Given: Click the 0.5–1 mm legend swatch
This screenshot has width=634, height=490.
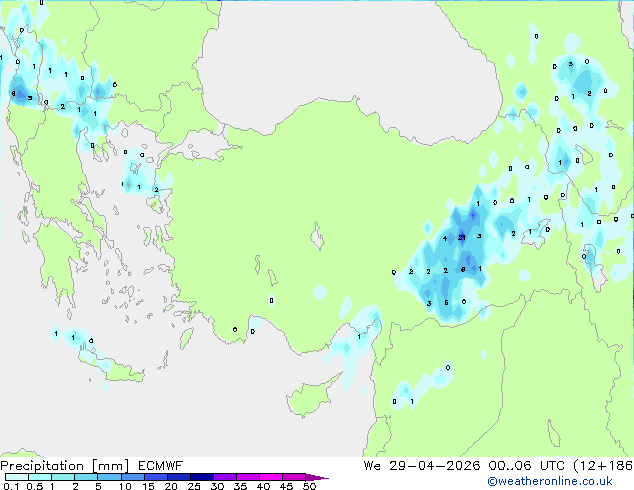Looking at the screenshot, I should coord(40,477).
